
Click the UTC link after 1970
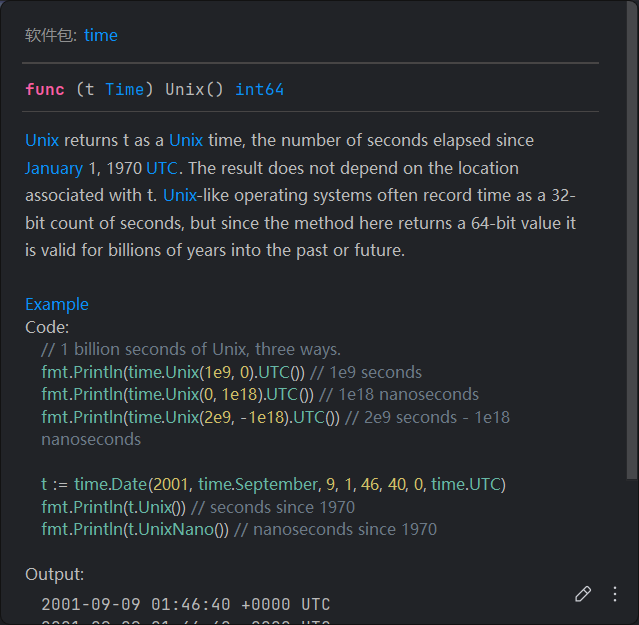click(x=163, y=168)
